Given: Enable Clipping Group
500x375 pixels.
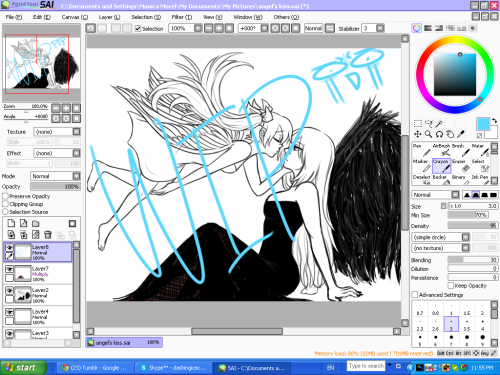Looking at the screenshot, I should 5,204.
